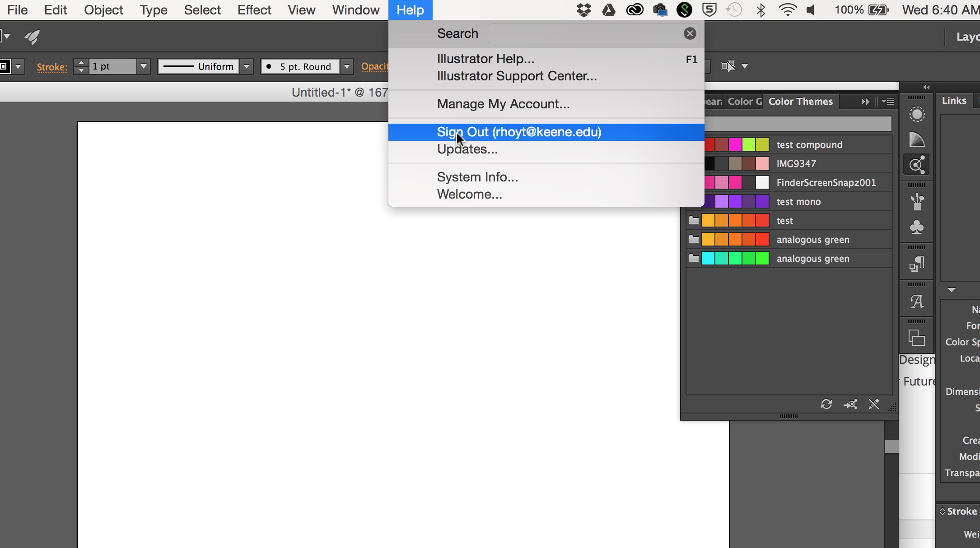Choose Updates... from Help menu
The image size is (980, 548).
click(x=546, y=149)
